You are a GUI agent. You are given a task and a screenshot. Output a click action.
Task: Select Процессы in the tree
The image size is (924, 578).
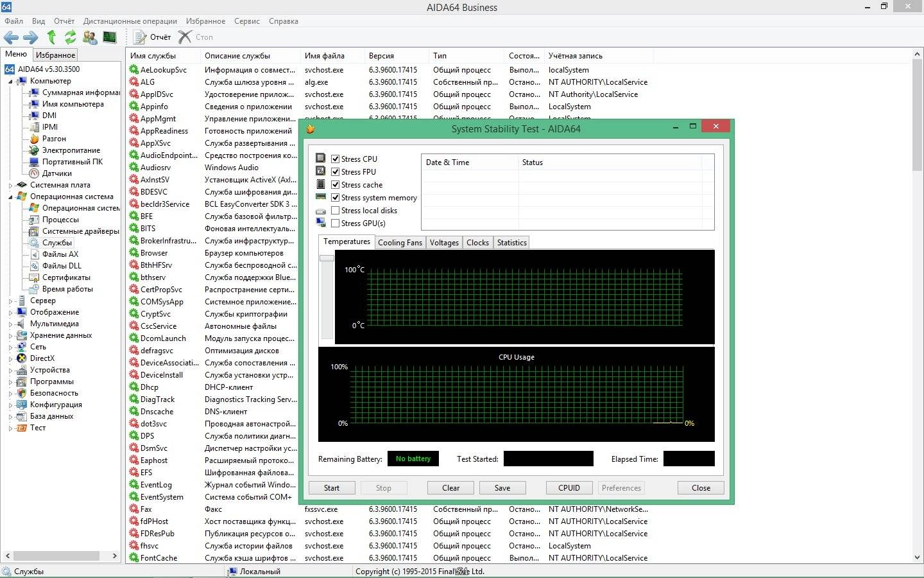(x=60, y=220)
